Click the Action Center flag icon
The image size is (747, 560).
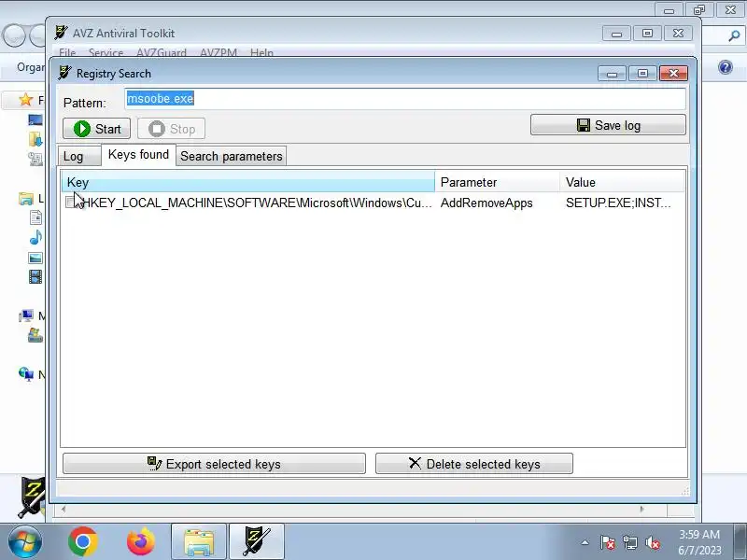click(607, 542)
